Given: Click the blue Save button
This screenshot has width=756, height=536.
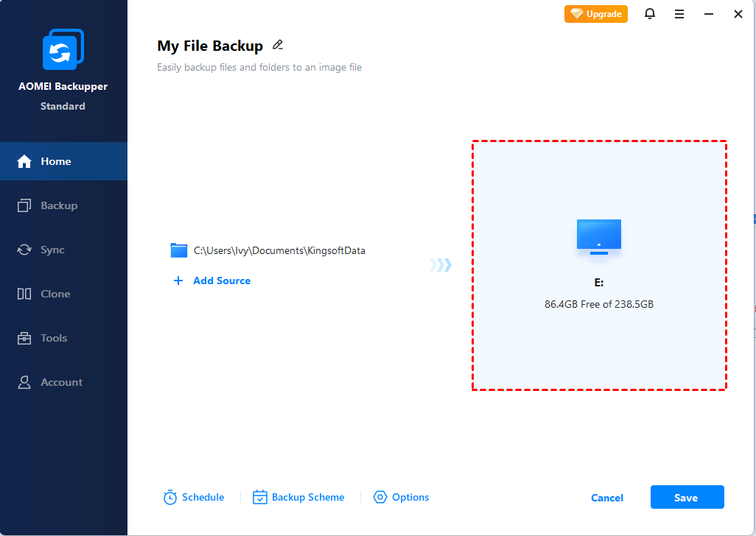Looking at the screenshot, I should click(687, 497).
